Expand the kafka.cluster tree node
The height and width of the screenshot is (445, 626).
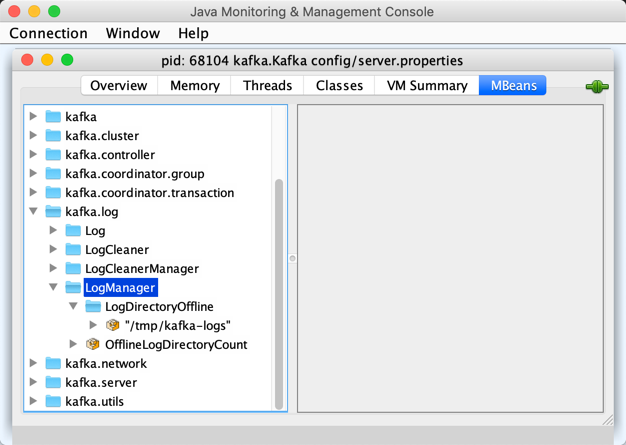pyautogui.click(x=34, y=136)
